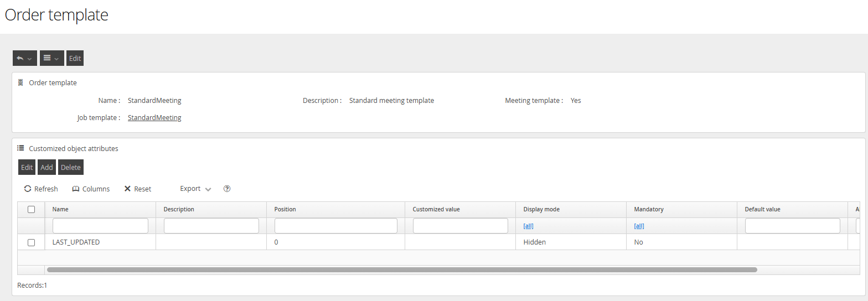Click the Reset X icon
The height and width of the screenshot is (301, 868).
click(x=127, y=189)
